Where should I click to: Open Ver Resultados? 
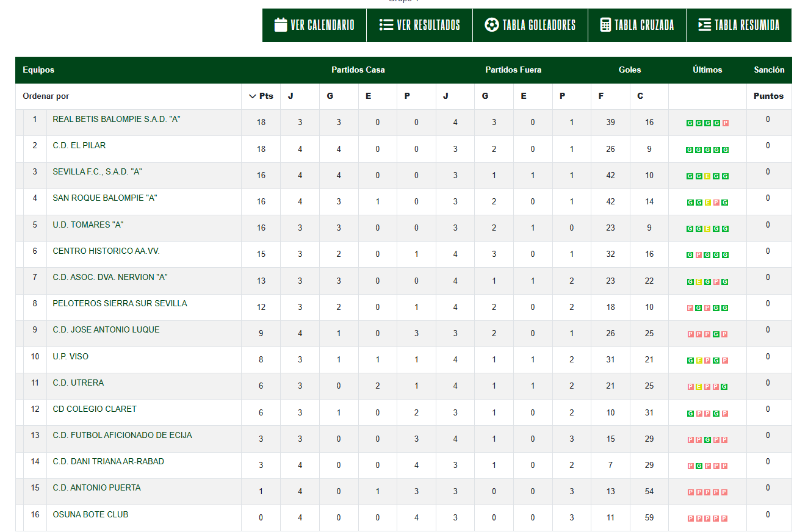(420, 25)
